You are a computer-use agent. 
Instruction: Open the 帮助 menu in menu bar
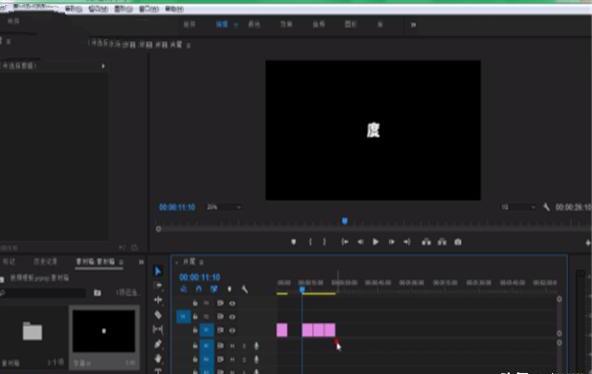click(x=174, y=9)
